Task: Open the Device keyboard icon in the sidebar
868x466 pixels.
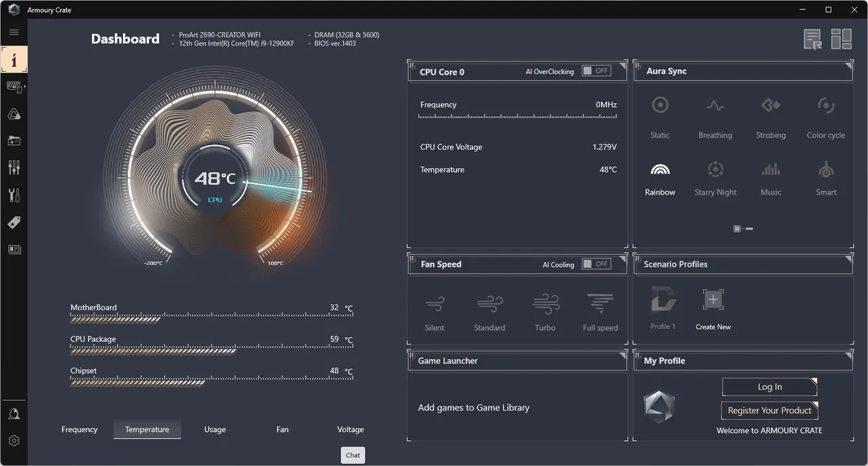Action: pyautogui.click(x=14, y=87)
